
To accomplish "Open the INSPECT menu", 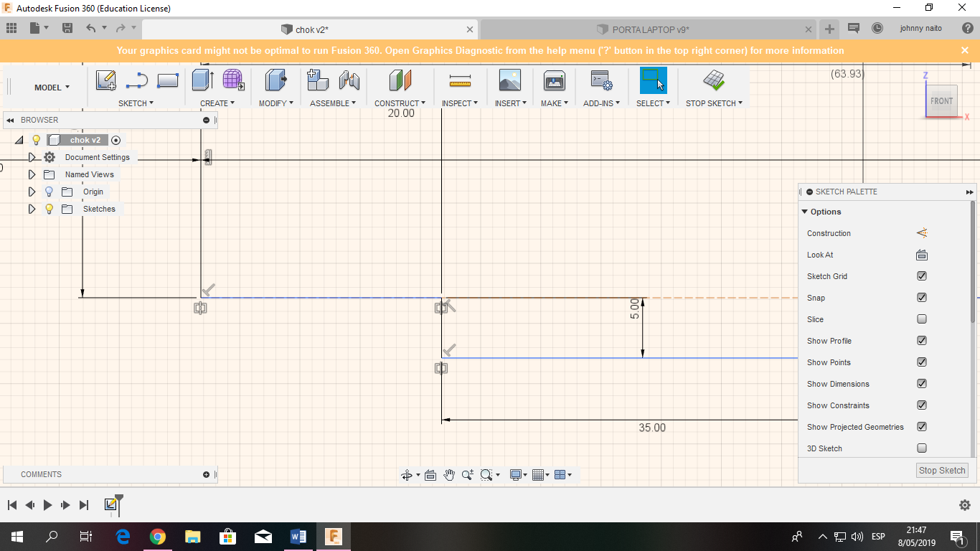I will click(460, 103).
